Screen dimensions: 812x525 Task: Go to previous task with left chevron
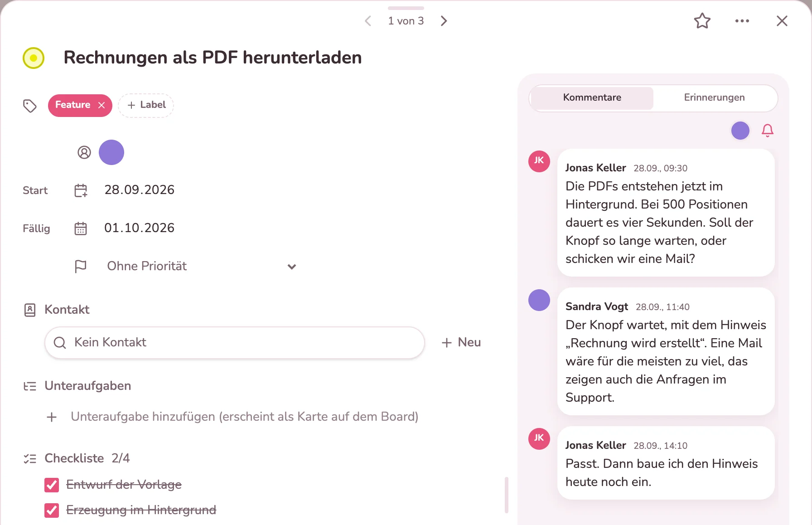point(368,21)
